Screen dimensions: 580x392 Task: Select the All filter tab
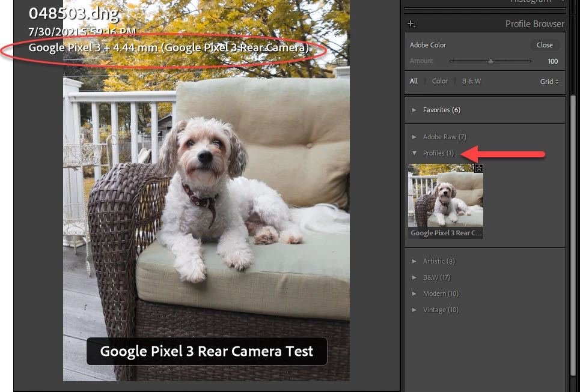click(414, 81)
